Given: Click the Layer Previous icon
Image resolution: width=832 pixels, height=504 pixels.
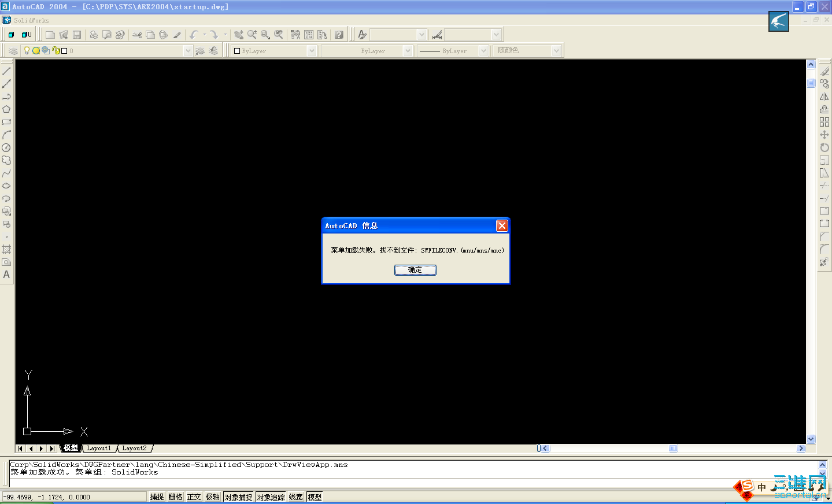Looking at the screenshot, I should pyautogui.click(x=213, y=51).
